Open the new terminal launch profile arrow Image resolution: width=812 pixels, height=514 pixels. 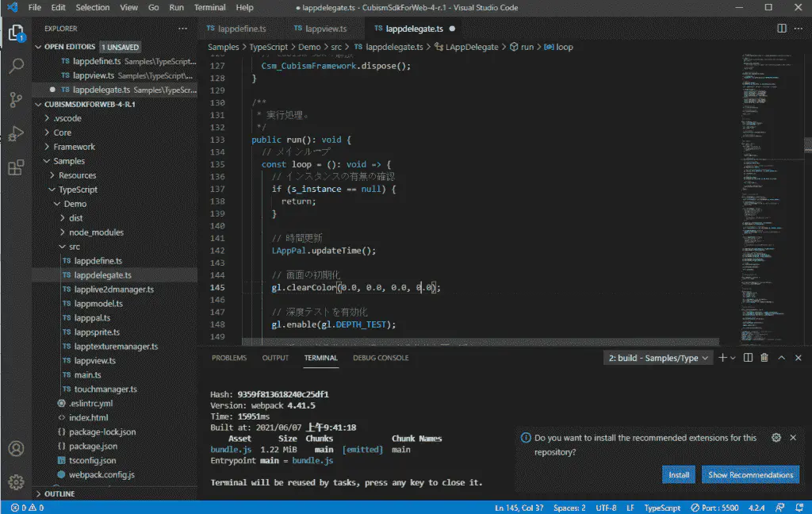(x=733, y=358)
